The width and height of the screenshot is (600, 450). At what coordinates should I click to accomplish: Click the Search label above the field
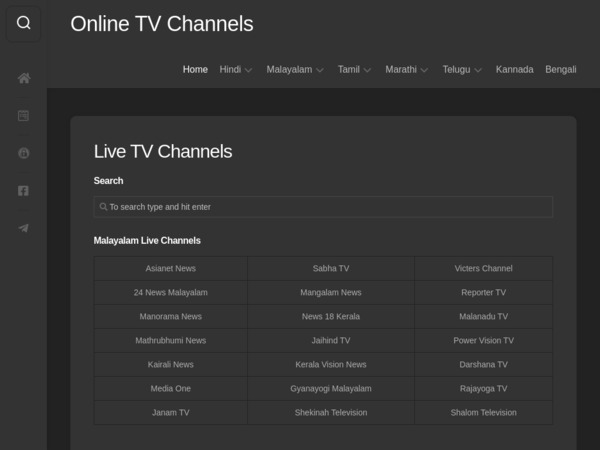coord(109,181)
